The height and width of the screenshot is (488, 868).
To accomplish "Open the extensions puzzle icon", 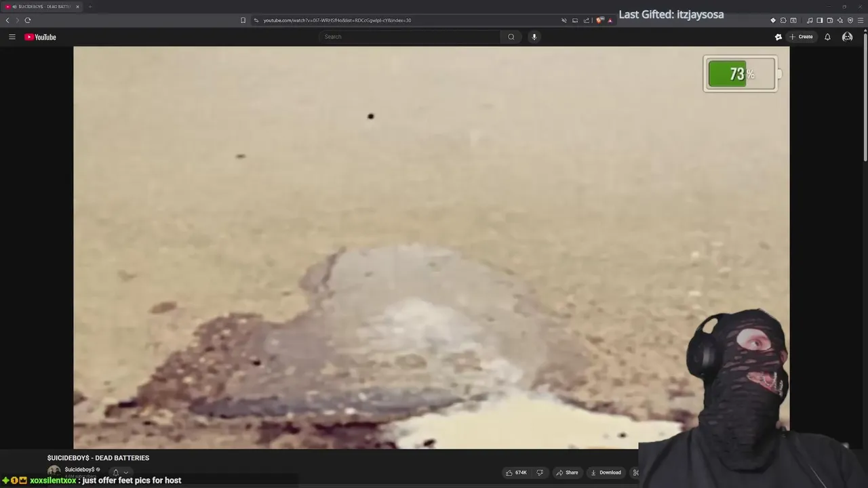I will [x=783, y=20].
